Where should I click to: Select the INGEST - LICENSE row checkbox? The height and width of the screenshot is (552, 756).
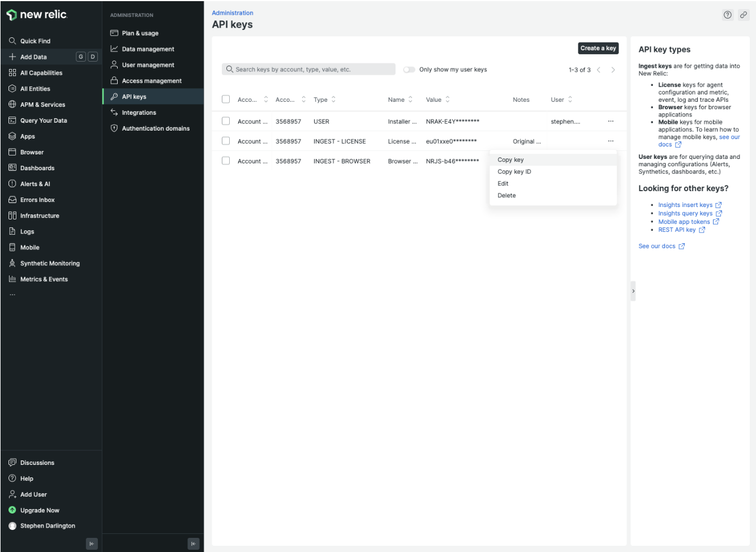(226, 141)
